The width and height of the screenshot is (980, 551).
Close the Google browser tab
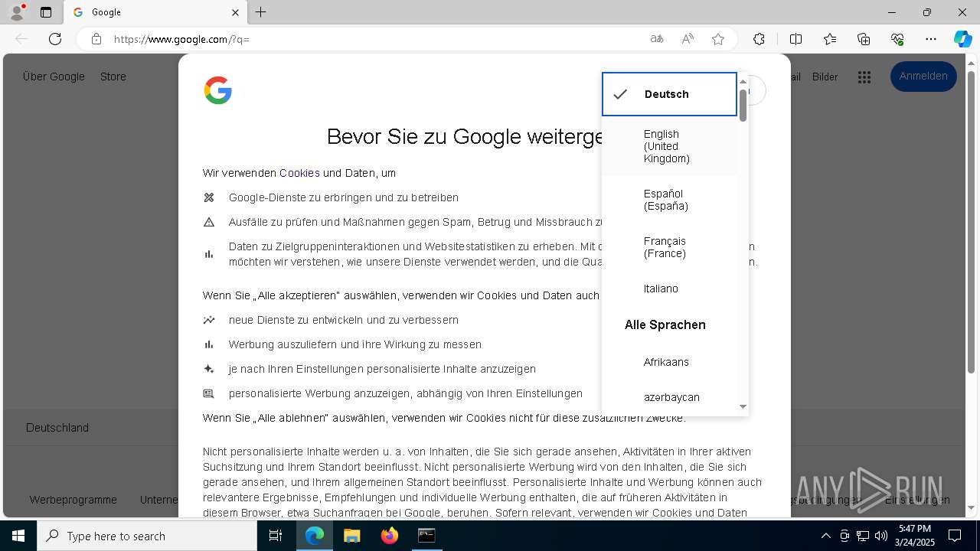[x=235, y=12]
